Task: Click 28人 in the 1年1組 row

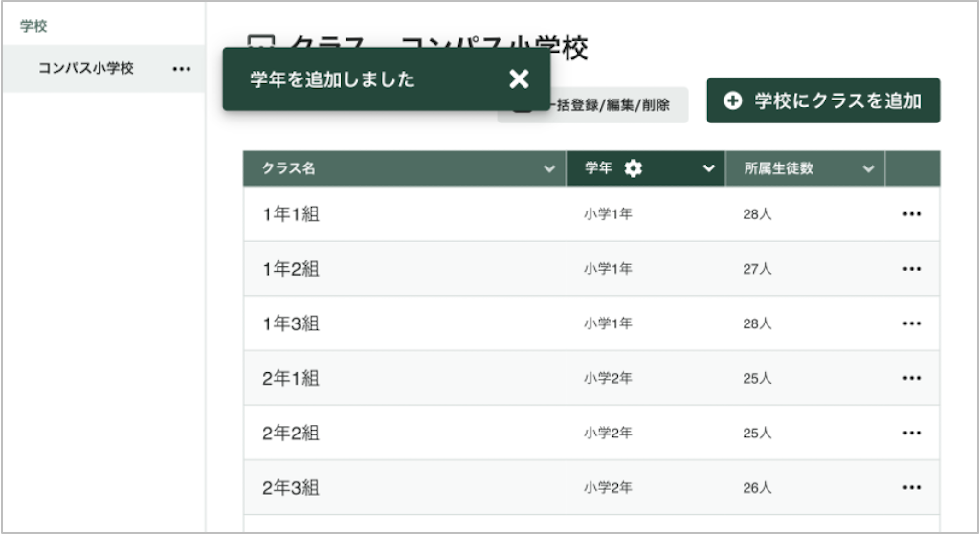Action: pyautogui.click(x=757, y=213)
